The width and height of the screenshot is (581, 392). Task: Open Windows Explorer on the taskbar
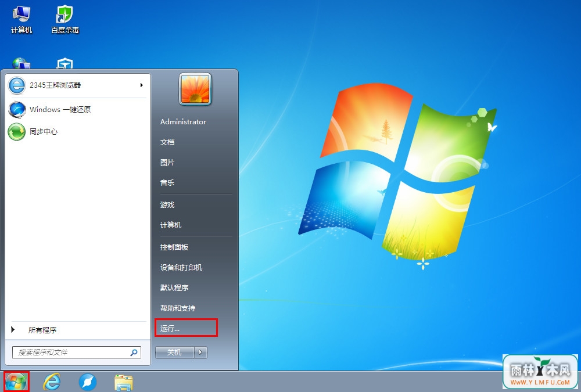click(123, 382)
